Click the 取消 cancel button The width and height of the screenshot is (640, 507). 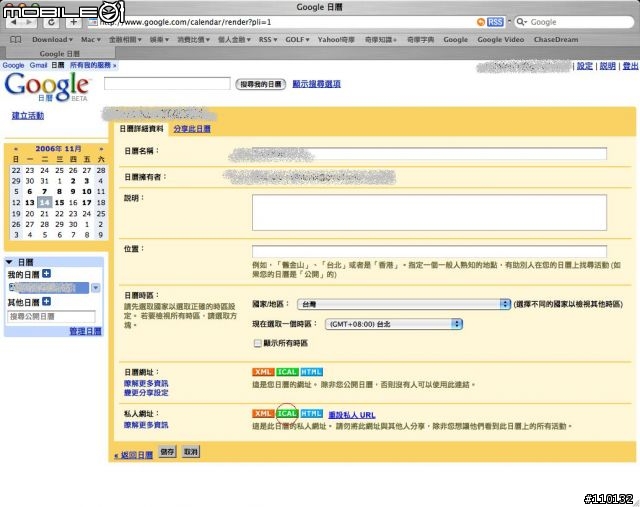tap(190, 451)
